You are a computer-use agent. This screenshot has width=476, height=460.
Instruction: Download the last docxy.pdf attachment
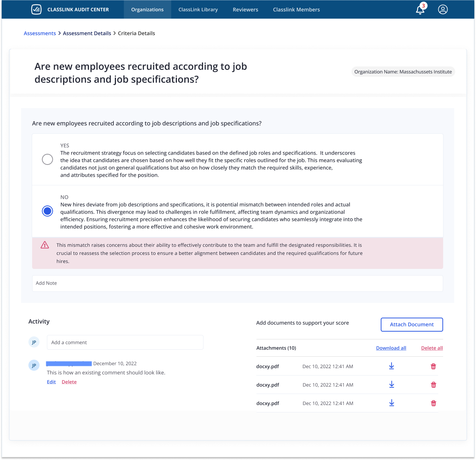click(391, 403)
